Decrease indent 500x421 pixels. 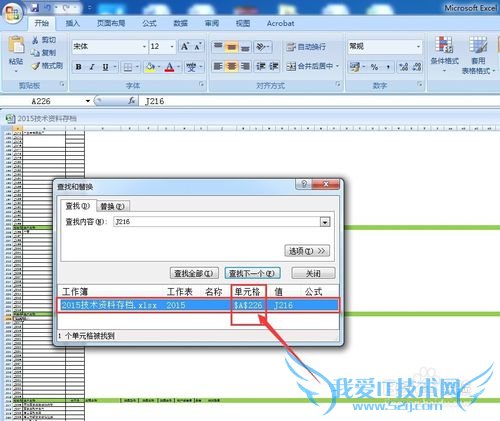260,66
